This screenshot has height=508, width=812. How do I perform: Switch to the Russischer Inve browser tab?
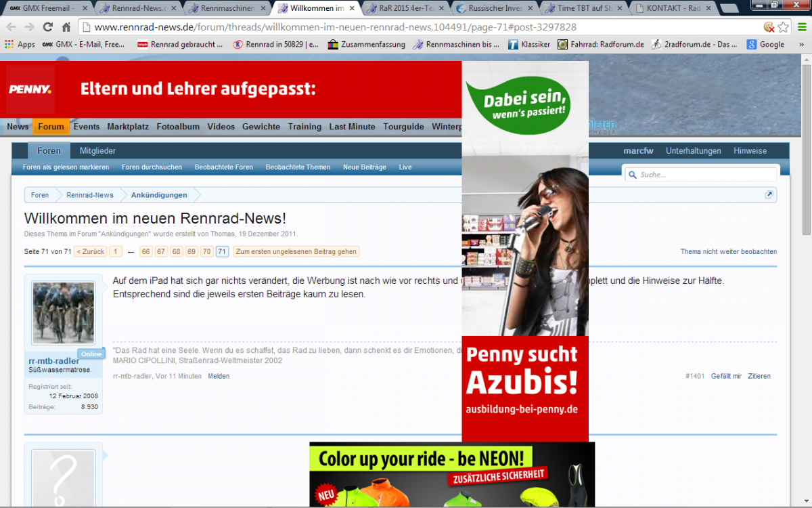494,8
